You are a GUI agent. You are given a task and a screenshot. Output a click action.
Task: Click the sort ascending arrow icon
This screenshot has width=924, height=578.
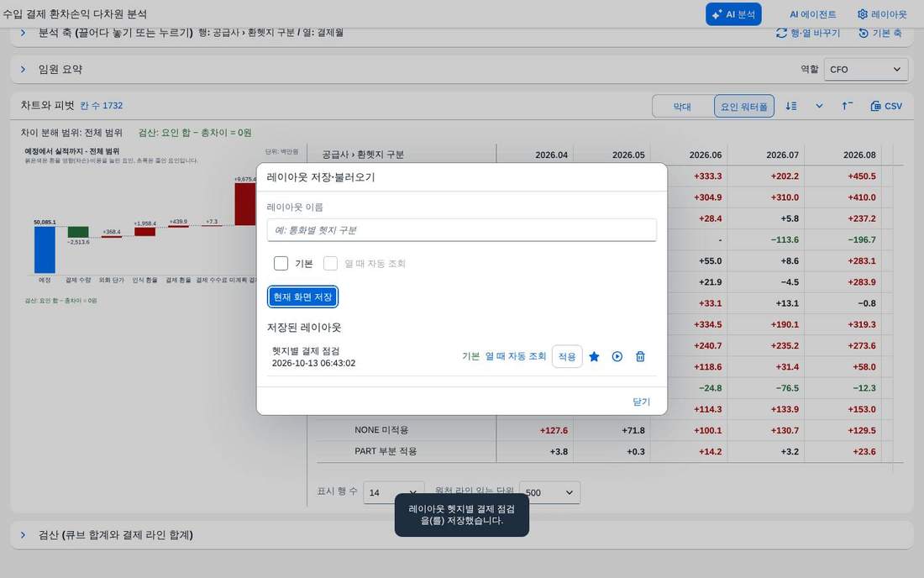coord(847,106)
